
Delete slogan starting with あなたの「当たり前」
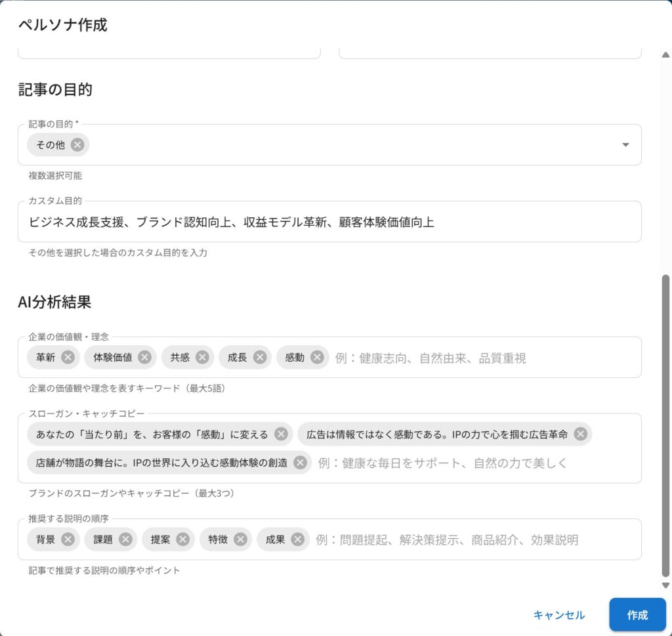click(281, 435)
